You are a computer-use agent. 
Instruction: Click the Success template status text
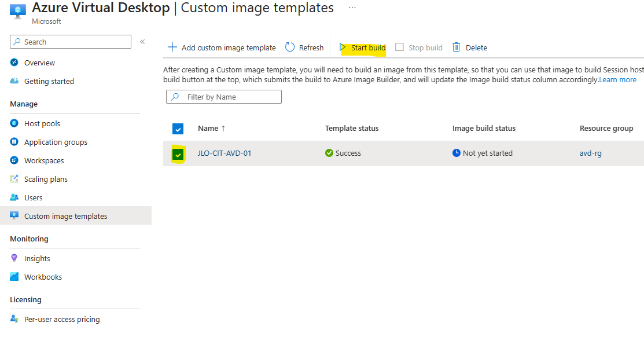coord(348,153)
